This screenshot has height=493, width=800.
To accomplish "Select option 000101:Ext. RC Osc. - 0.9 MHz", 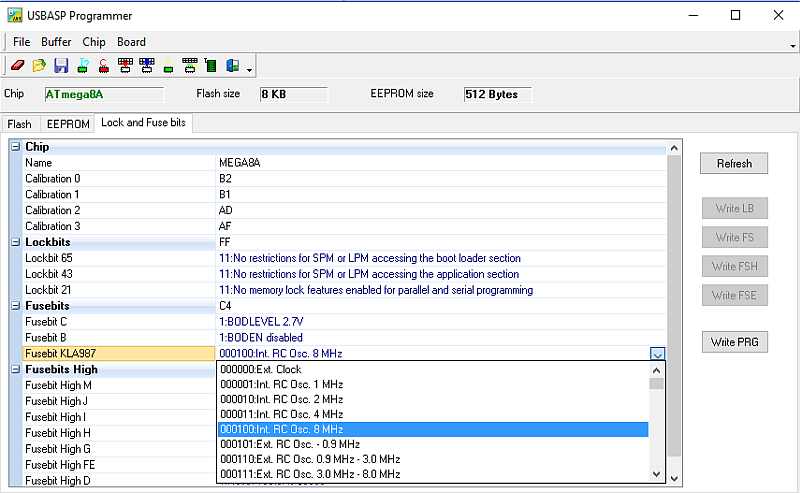I will coord(433,444).
